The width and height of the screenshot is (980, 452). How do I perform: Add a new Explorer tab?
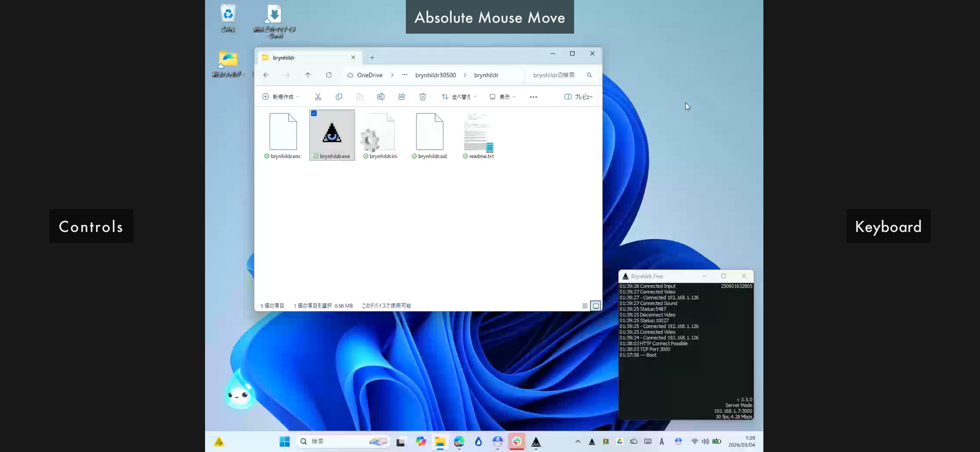[372, 57]
